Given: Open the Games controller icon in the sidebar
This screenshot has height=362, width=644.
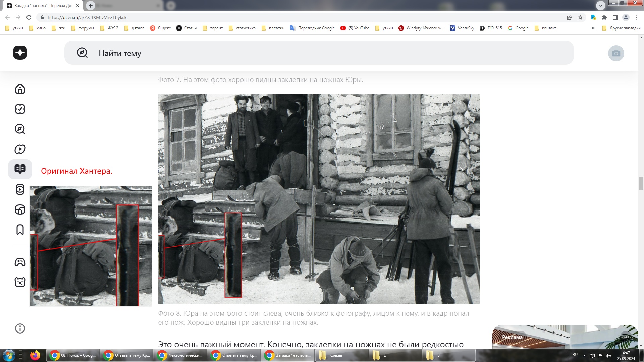Looking at the screenshot, I should pos(20,262).
